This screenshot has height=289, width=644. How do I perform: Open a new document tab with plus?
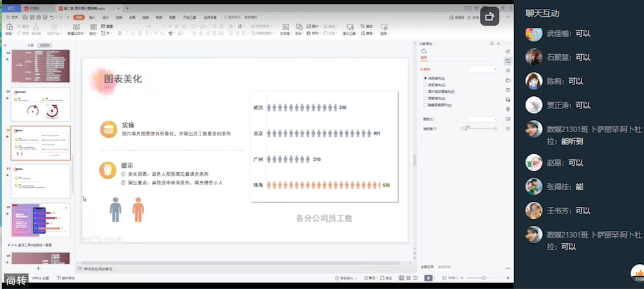[128, 8]
